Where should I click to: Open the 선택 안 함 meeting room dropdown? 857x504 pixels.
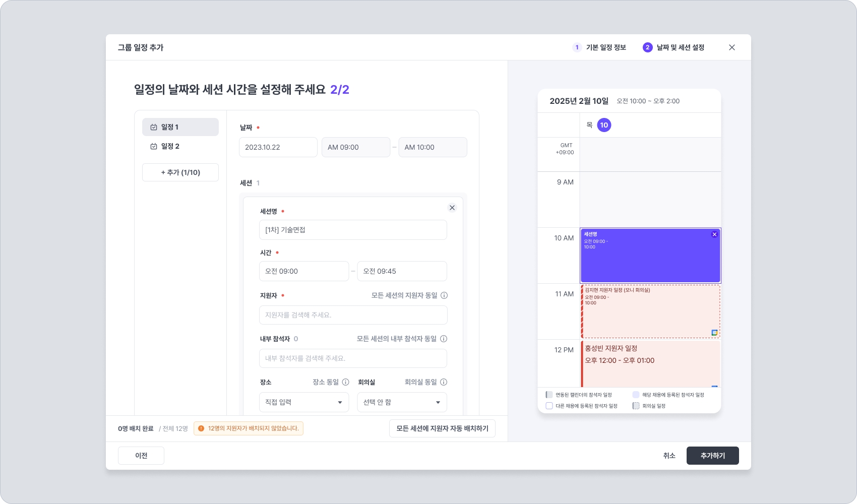[402, 402]
